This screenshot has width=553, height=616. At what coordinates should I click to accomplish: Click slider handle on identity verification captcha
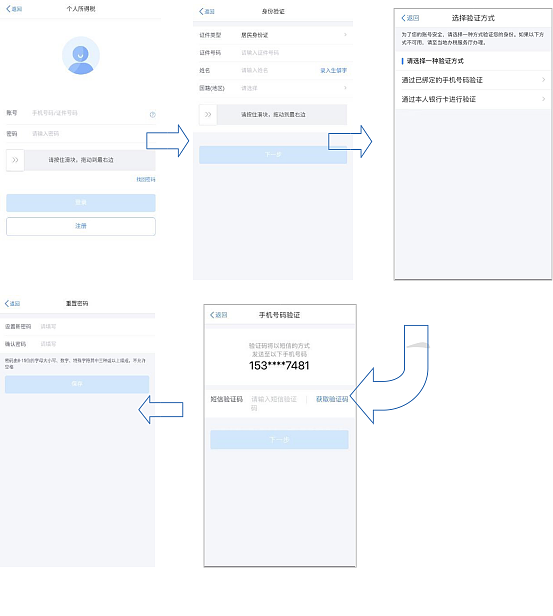208,114
